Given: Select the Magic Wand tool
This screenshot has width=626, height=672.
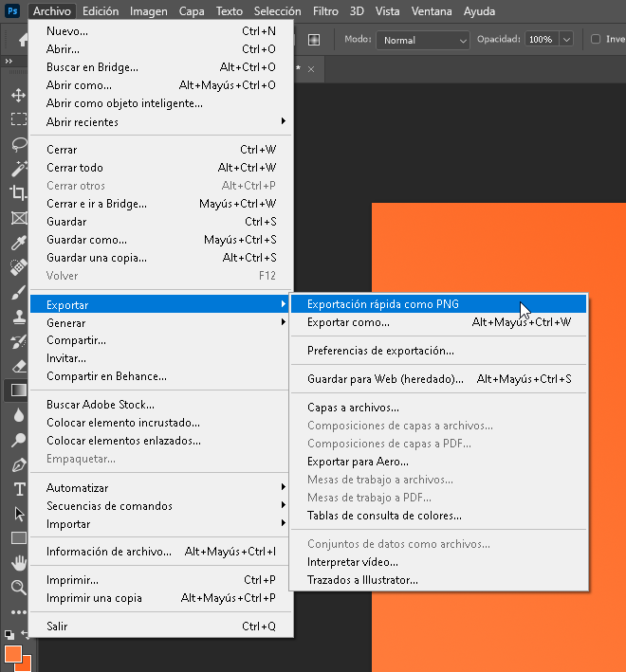Looking at the screenshot, I should tap(18, 169).
